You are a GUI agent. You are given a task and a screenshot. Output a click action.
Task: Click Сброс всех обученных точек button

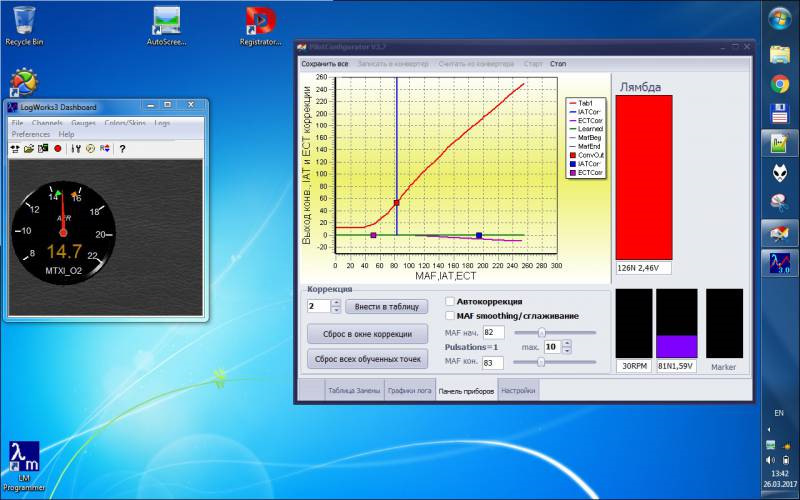click(367, 359)
